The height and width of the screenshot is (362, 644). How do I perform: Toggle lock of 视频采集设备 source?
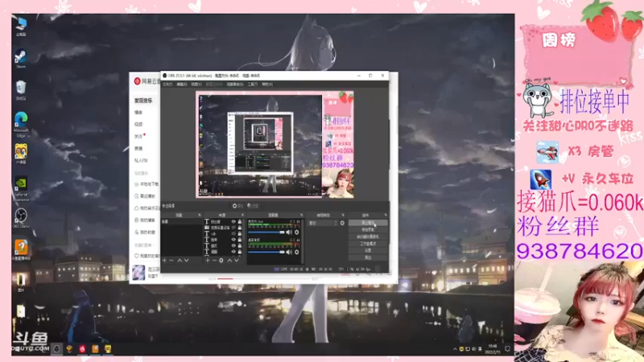click(x=240, y=228)
